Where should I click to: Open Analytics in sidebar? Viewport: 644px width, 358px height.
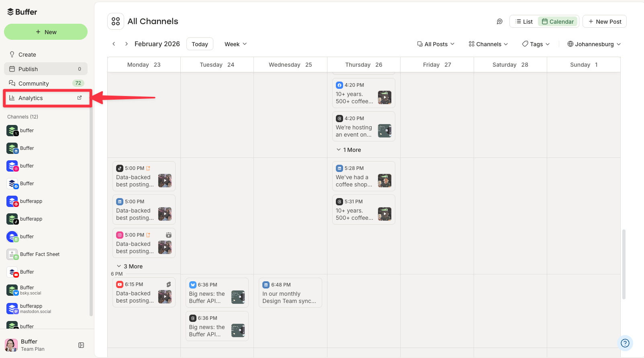pos(46,98)
